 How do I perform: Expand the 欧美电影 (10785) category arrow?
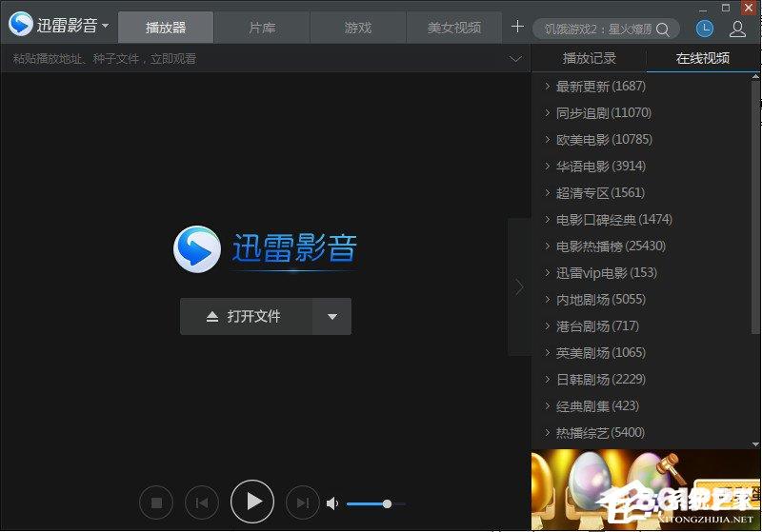point(547,139)
